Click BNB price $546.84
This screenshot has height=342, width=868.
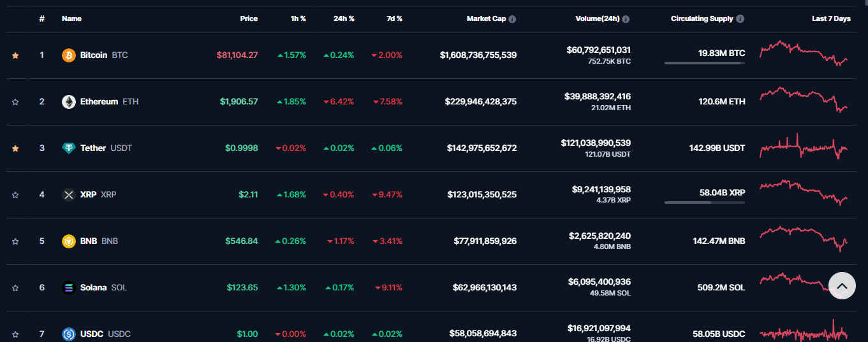pyautogui.click(x=242, y=241)
